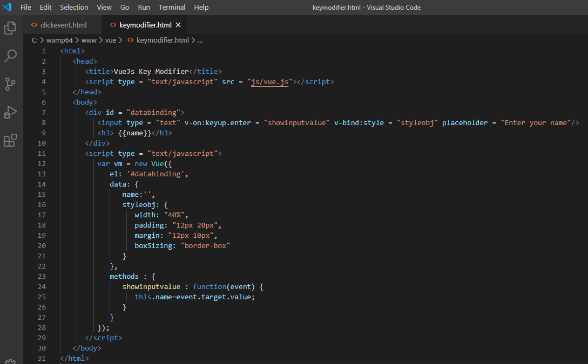The width and height of the screenshot is (588, 364).
Task: Click the title text 'VueJs Key Modifier'
Action: tap(151, 71)
